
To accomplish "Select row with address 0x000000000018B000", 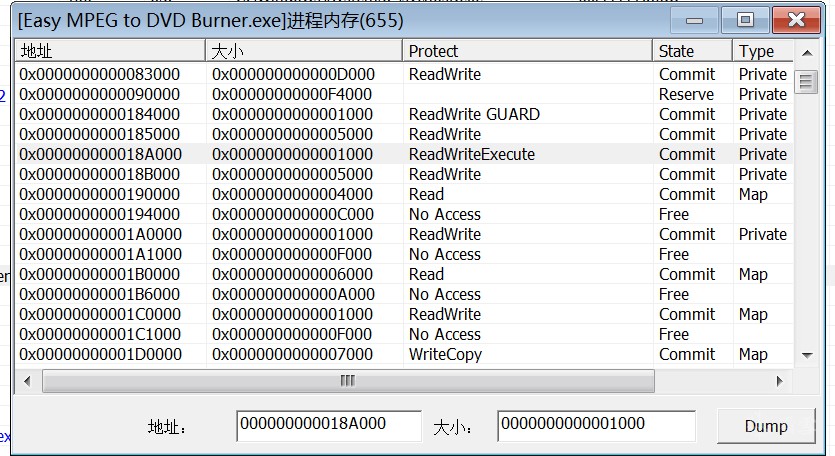I will tap(404, 174).
